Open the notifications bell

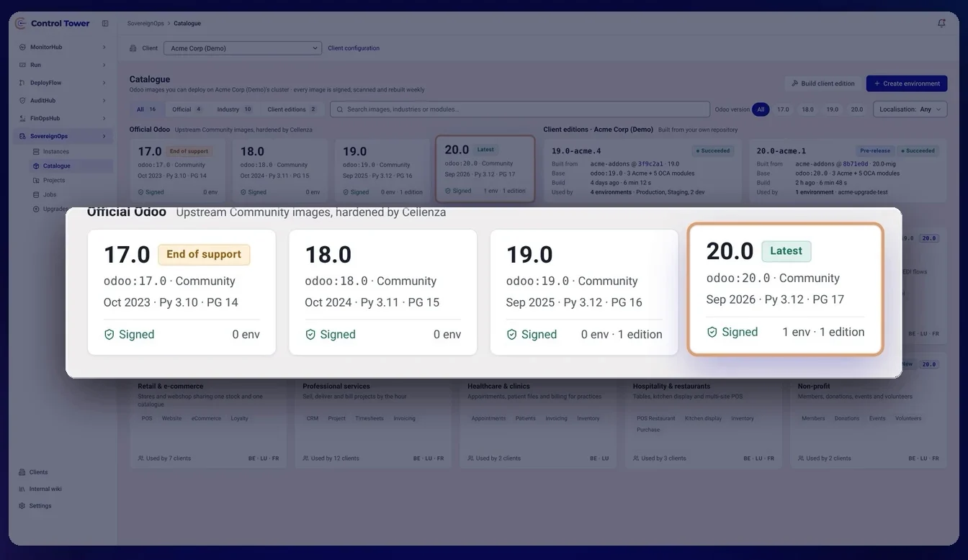click(x=941, y=23)
